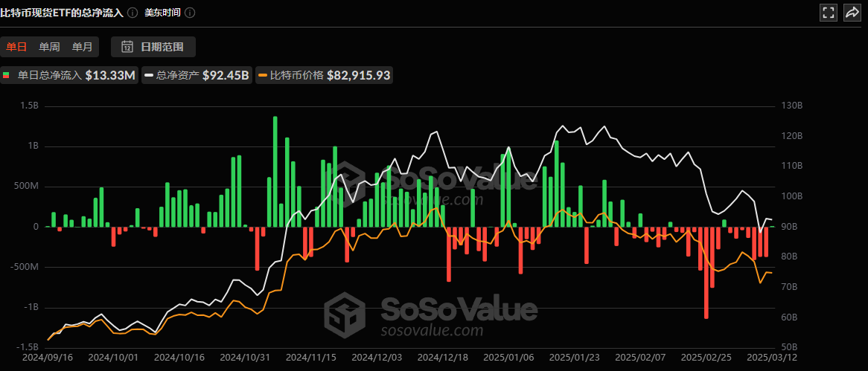Click the 1.5B left axis label
The height and width of the screenshot is (371, 868).
coord(28,106)
